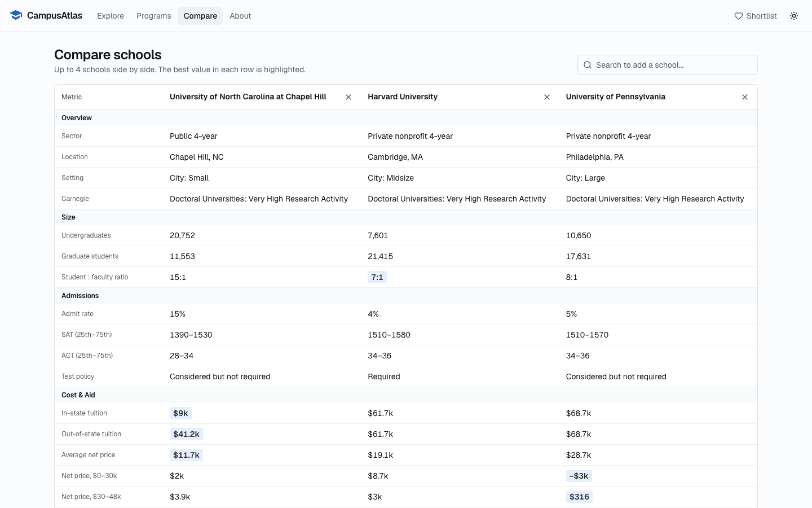
Task: Click SAT range 1510–1570
Action: click(x=587, y=335)
